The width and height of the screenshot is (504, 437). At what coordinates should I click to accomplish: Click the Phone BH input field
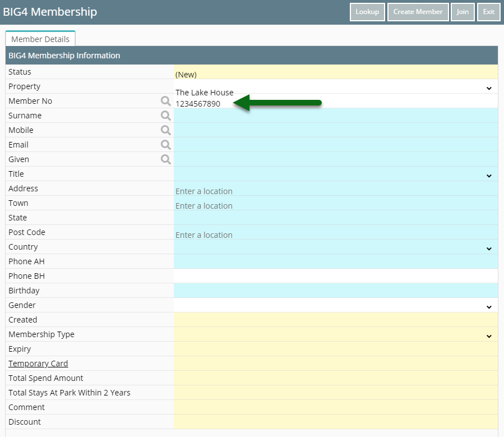point(336,276)
